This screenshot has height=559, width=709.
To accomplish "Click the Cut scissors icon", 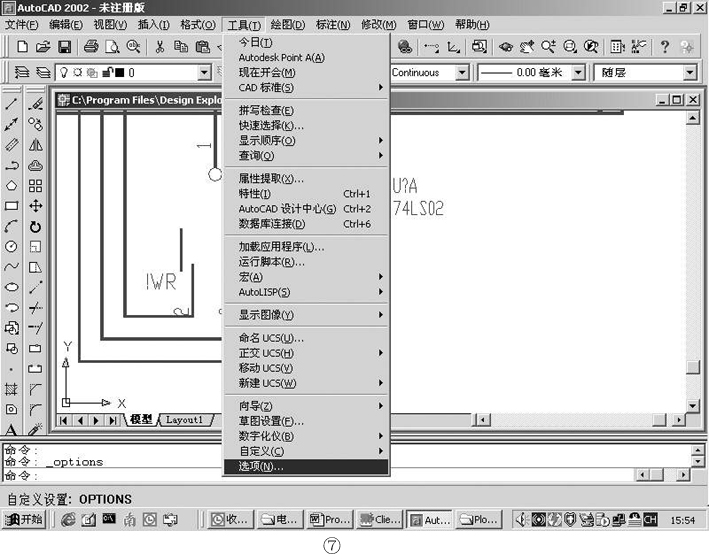I will click(159, 47).
